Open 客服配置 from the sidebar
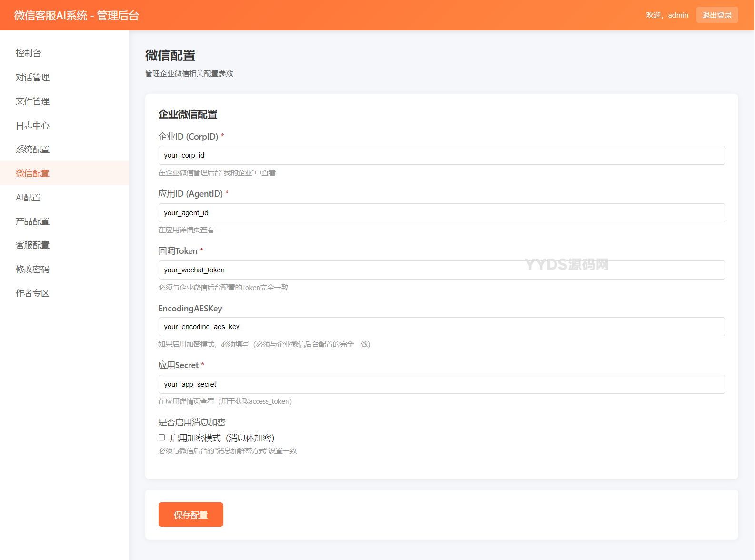The height and width of the screenshot is (560, 755). (x=32, y=245)
